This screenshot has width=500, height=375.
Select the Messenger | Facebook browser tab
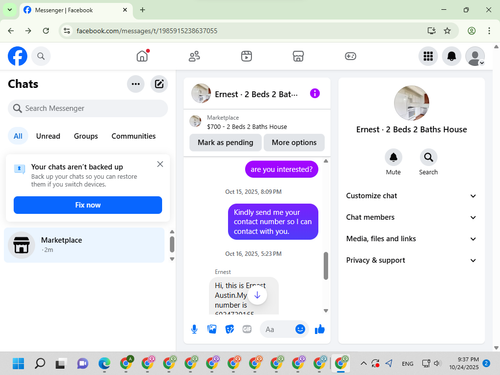(76, 10)
